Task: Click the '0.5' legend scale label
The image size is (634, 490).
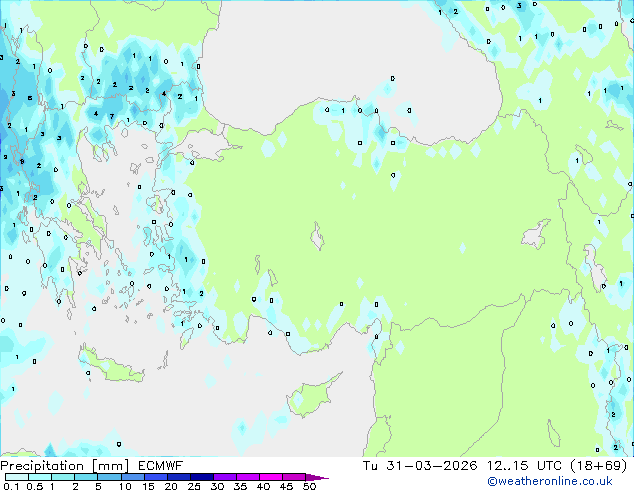Action: (35, 486)
